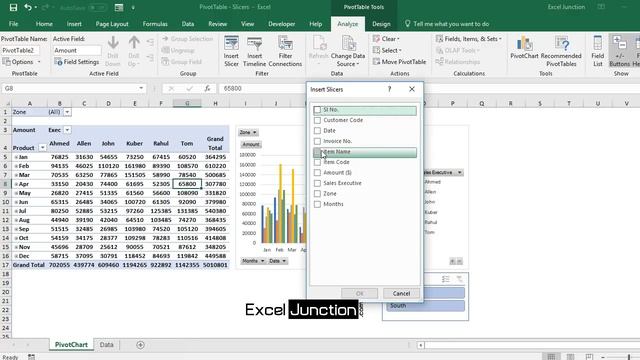Switch to the Design tab

pos(381,24)
